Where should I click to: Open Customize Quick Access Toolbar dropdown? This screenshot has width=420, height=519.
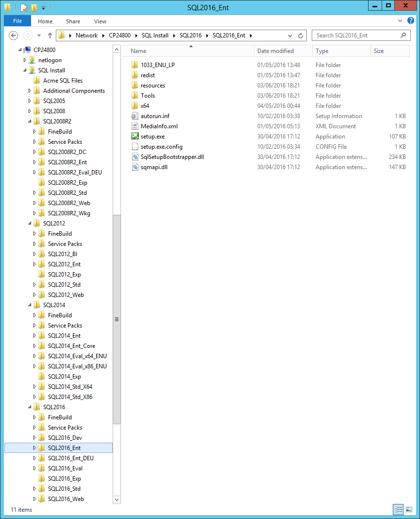[x=43, y=8]
